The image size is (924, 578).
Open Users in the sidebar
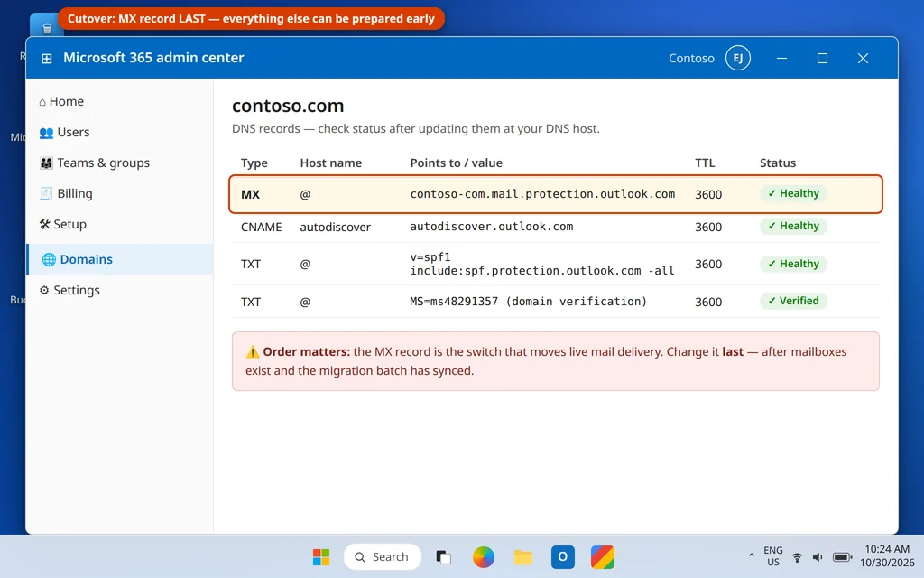(x=120, y=132)
